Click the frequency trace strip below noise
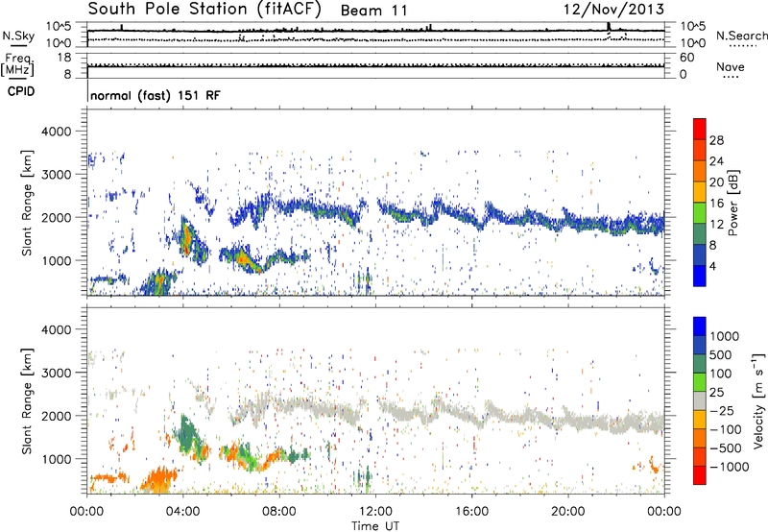This screenshot has height=532, width=768. coord(375,65)
